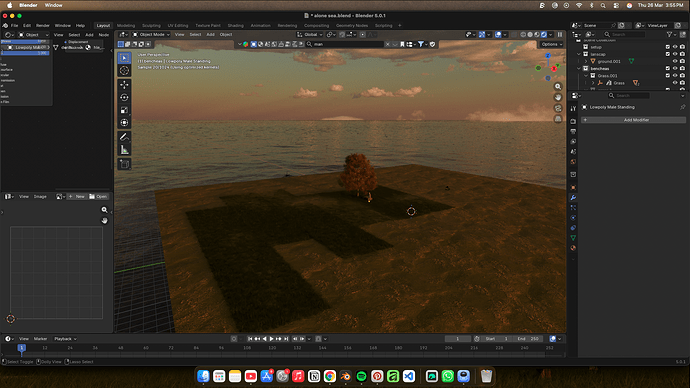The width and height of the screenshot is (690, 388).
Task: Click the viewport zoom magnifier icon
Action: point(558,87)
